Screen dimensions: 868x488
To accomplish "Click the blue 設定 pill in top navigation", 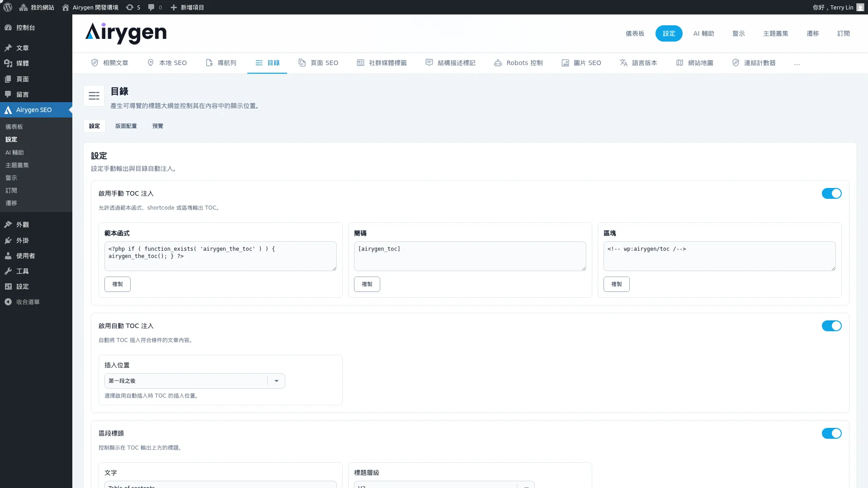I will [669, 33].
